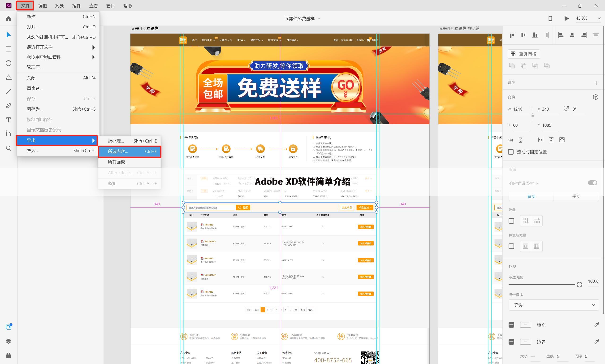This screenshot has height=364, width=605.
Task: Open the Plugins panel icon
Action: click(x=8, y=355)
